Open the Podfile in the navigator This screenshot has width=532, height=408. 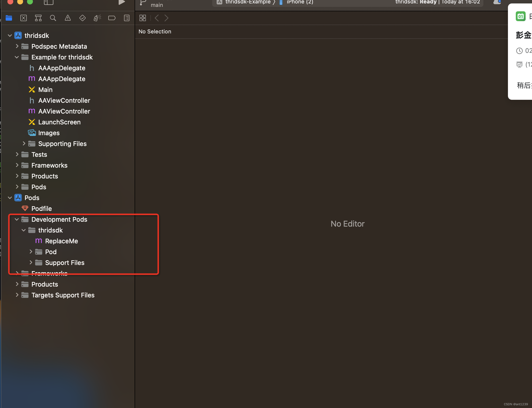pos(42,209)
